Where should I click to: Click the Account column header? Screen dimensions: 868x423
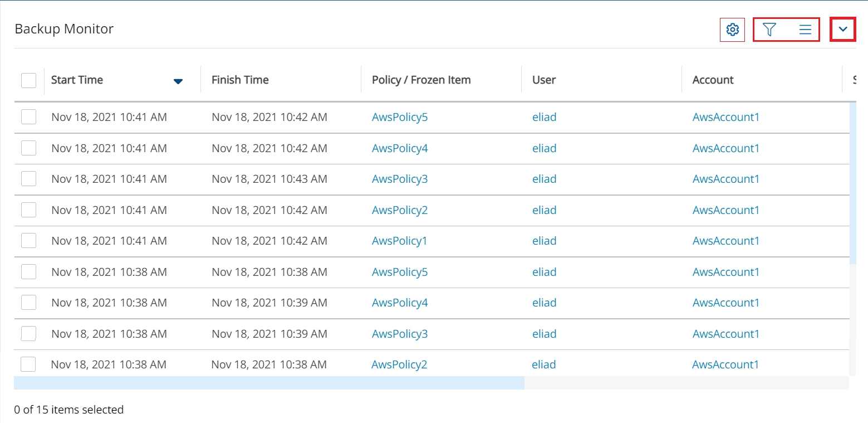tap(713, 80)
